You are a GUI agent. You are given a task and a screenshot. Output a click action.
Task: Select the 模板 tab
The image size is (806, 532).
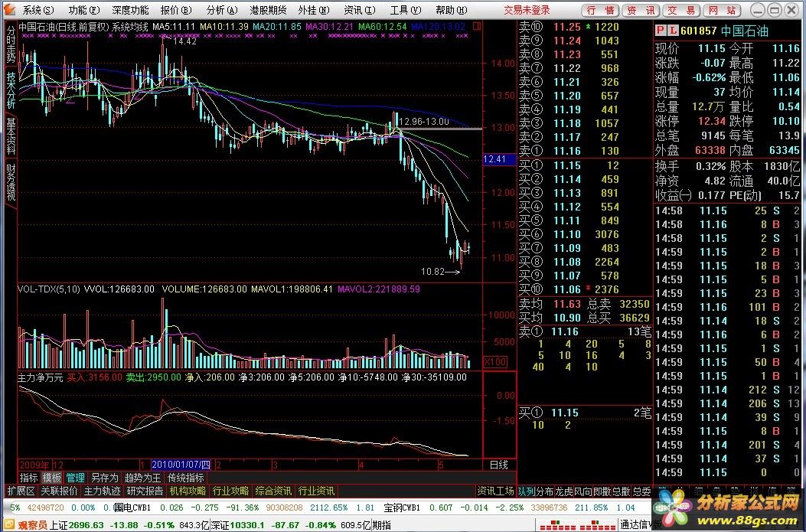pyautogui.click(x=51, y=478)
